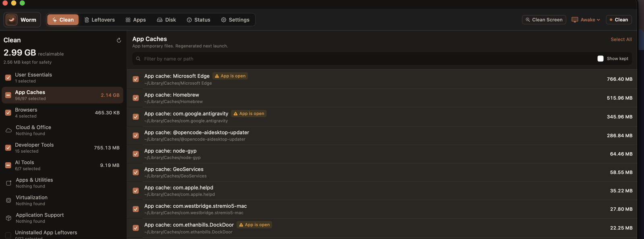
Task: Click the Cloud & Office cloud icon
Action: pyautogui.click(x=8, y=130)
